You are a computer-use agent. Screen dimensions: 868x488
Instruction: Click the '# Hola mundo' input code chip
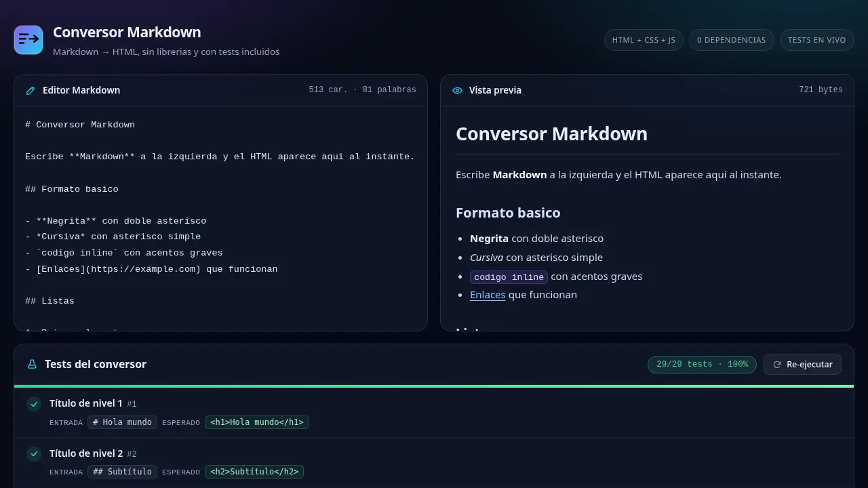click(x=122, y=422)
